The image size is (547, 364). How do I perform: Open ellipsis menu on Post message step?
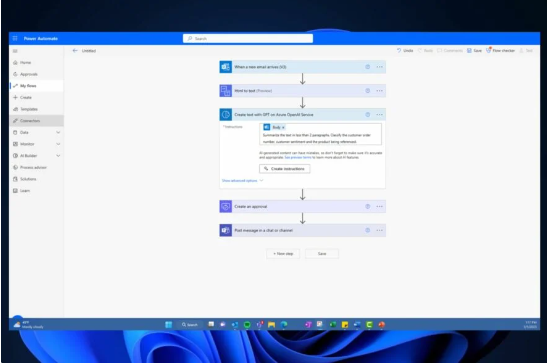click(x=380, y=230)
